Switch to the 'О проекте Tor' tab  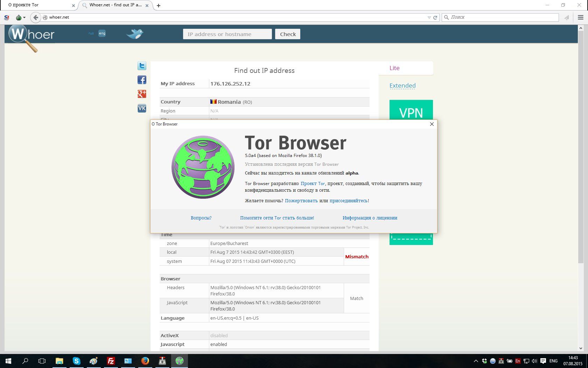click(38, 5)
